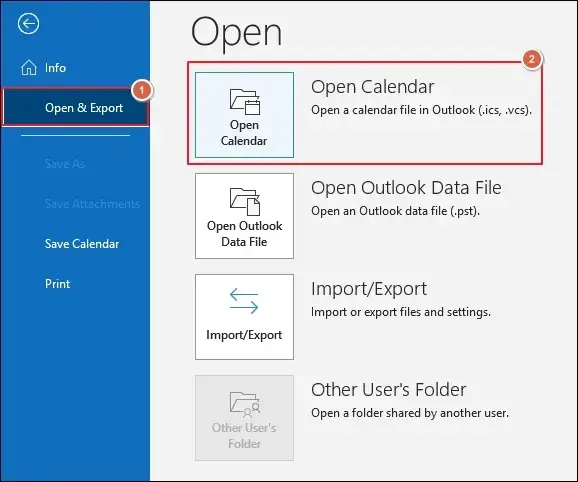
Task: Open the Print page in the sidebar
Action: pos(58,284)
